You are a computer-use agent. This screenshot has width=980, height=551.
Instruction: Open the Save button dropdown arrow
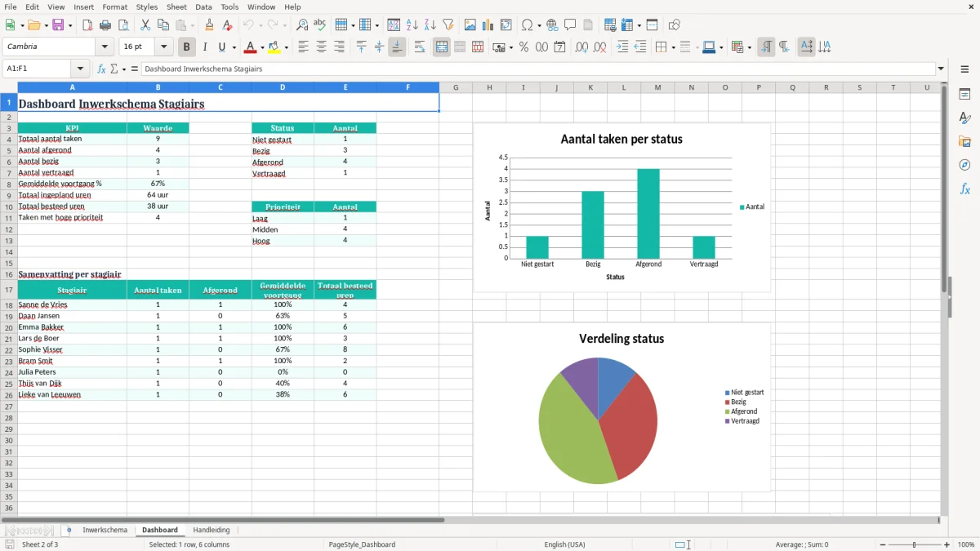[69, 25]
